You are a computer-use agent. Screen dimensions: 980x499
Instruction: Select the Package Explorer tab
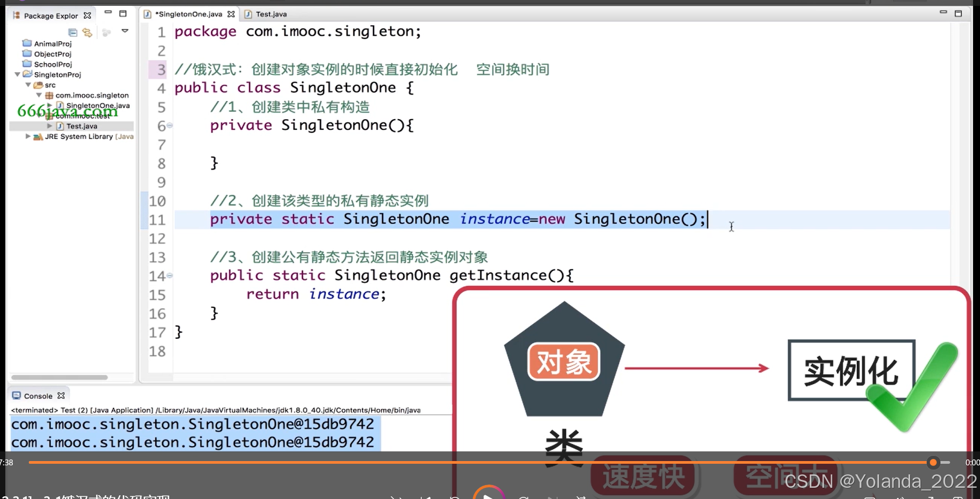click(x=51, y=15)
